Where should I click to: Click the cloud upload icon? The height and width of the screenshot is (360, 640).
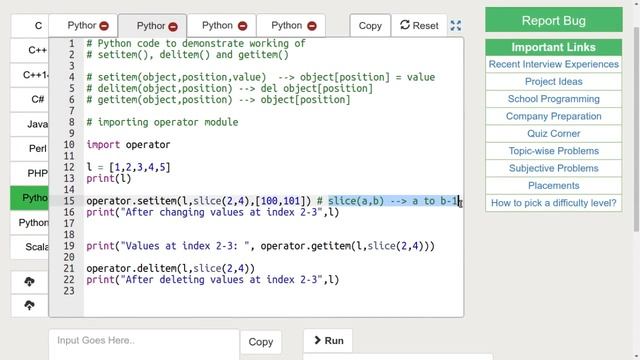point(29,305)
